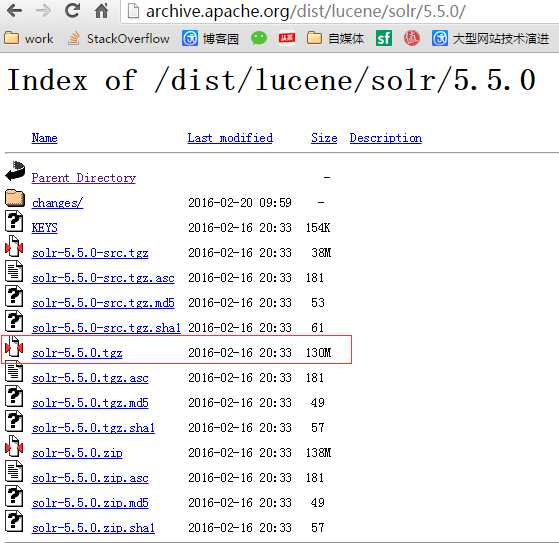Open the KEYS file link
The width and height of the screenshot is (559, 543).
click(45, 228)
